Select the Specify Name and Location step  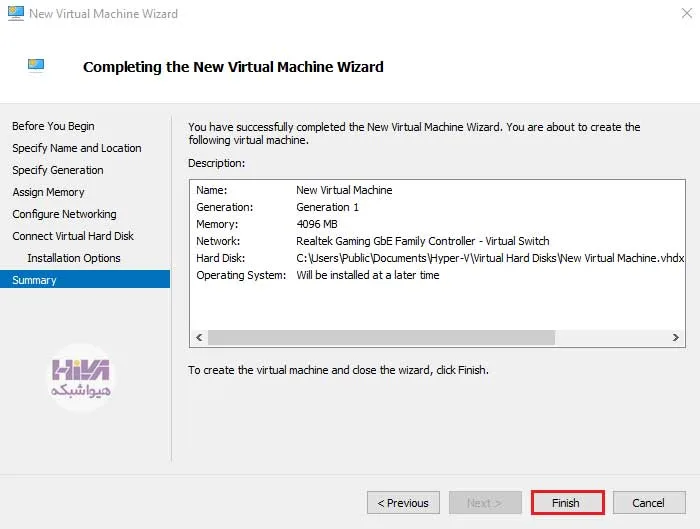[x=77, y=148]
